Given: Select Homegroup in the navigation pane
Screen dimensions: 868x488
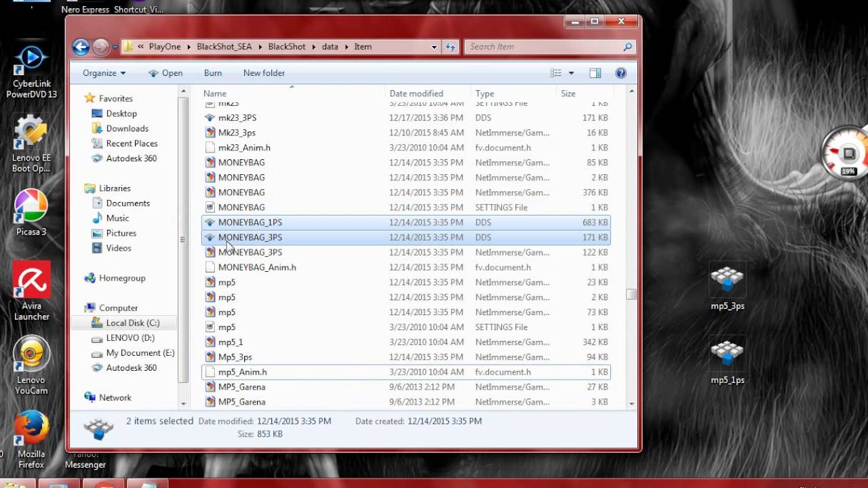Looking at the screenshot, I should coord(122,278).
